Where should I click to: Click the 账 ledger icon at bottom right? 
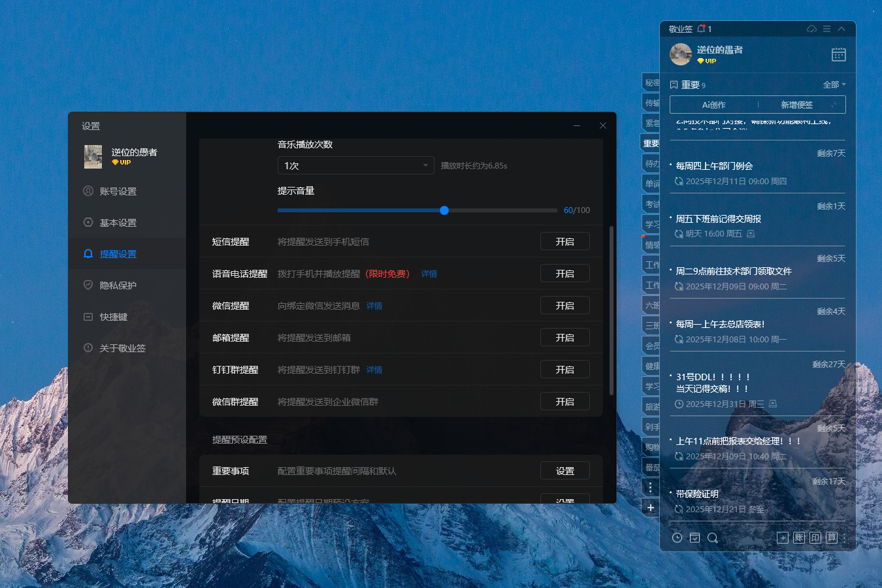[798, 537]
